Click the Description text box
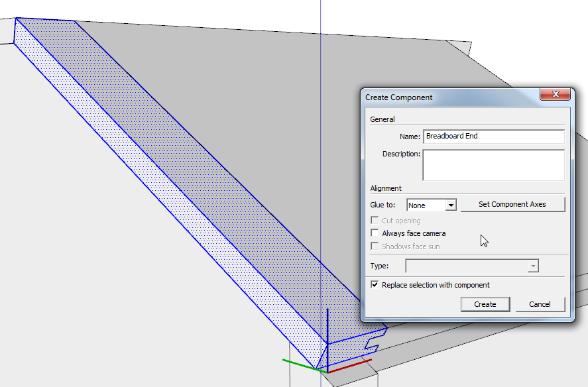The image size is (588, 387). 493,165
